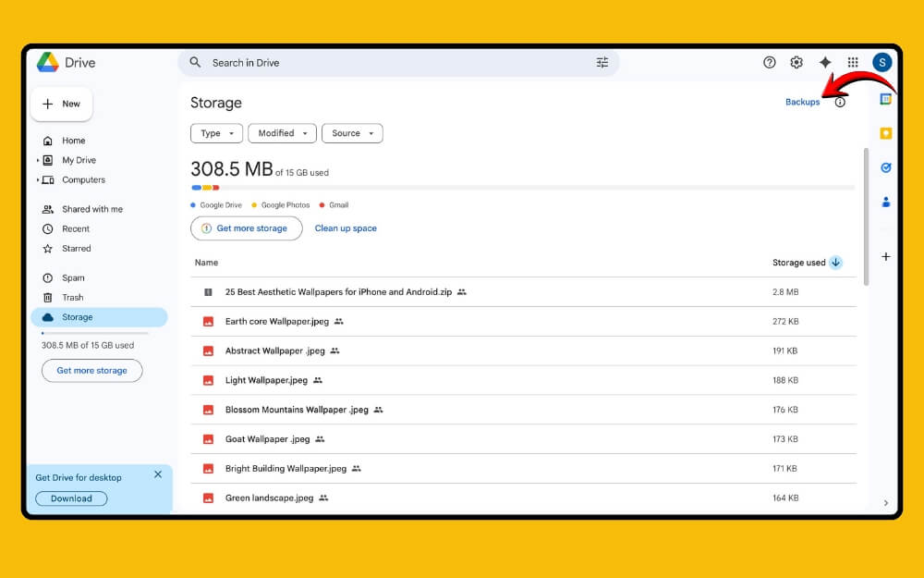Open the Source filter dropdown
Viewport: 924px width, 578px height.
352,133
